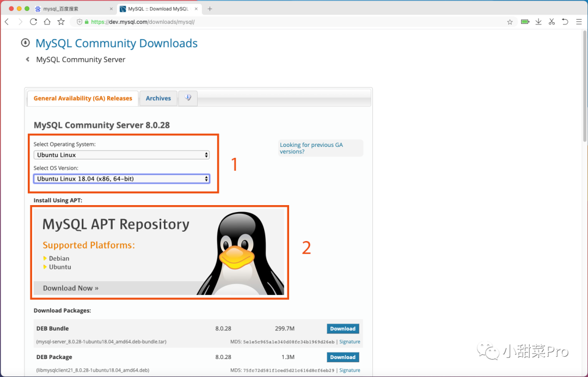Select the MySQL :: Download MySQL tab
The width and height of the screenshot is (588, 377).
click(159, 9)
